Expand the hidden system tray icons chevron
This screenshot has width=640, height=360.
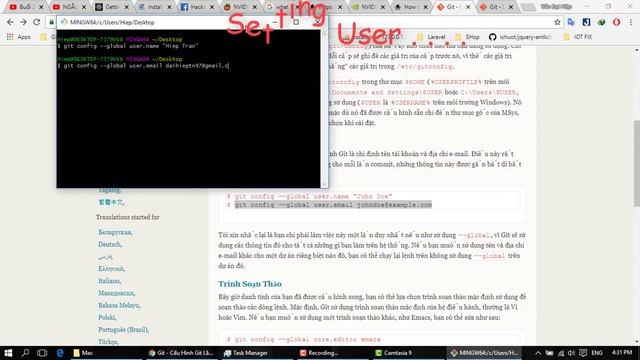[538, 353]
